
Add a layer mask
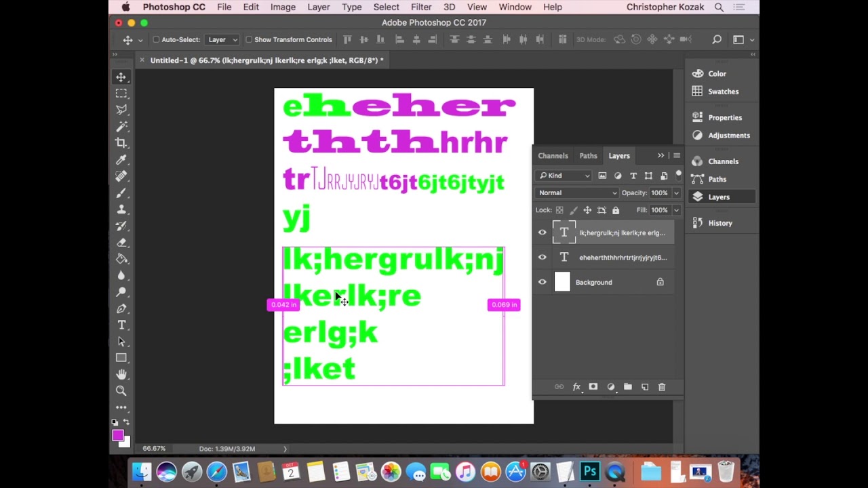pyautogui.click(x=593, y=387)
